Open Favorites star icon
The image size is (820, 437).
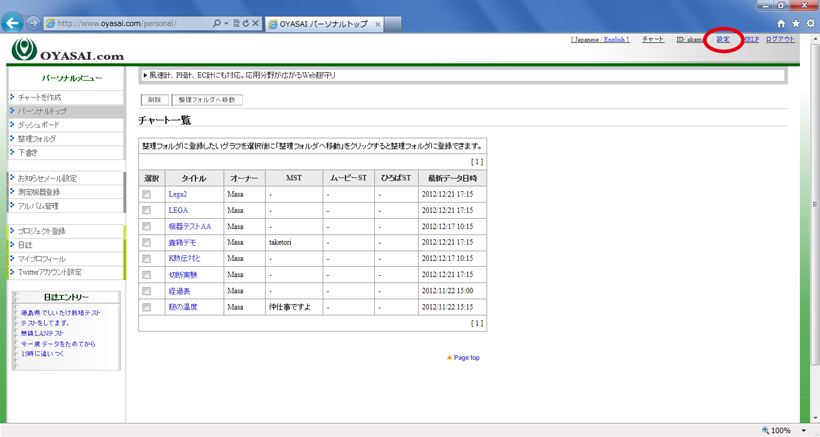point(796,24)
